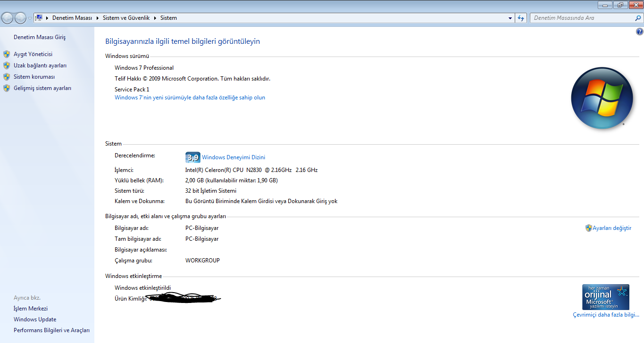Open Sistem koruması settings
The height and width of the screenshot is (343, 644).
tap(34, 77)
